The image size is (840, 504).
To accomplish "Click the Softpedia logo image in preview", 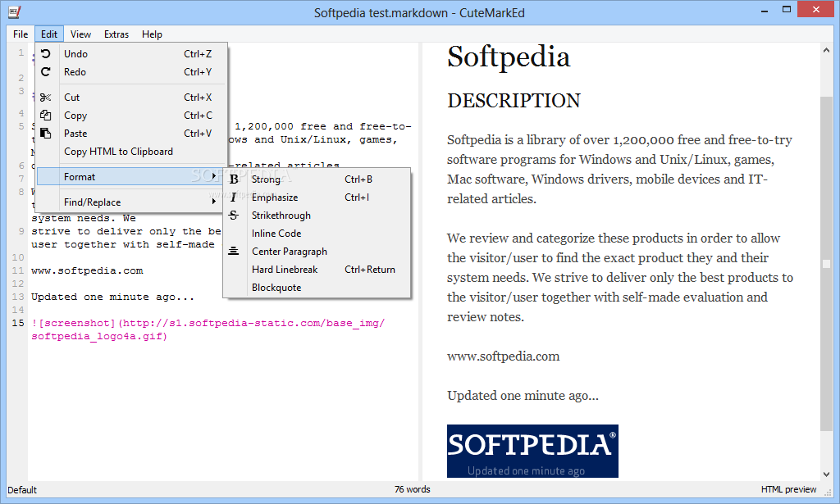I will (x=532, y=451).
